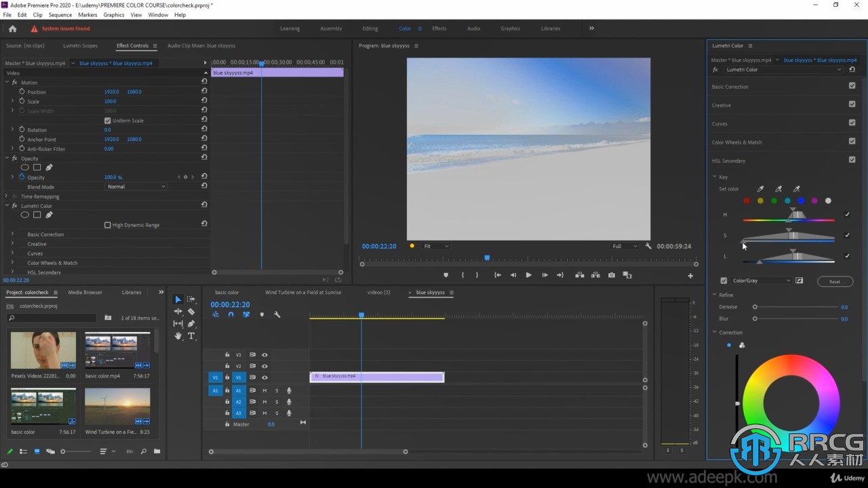Hide track V1 with eye icon
This screenshot has height=488, width=868.
tap(264, 378)
